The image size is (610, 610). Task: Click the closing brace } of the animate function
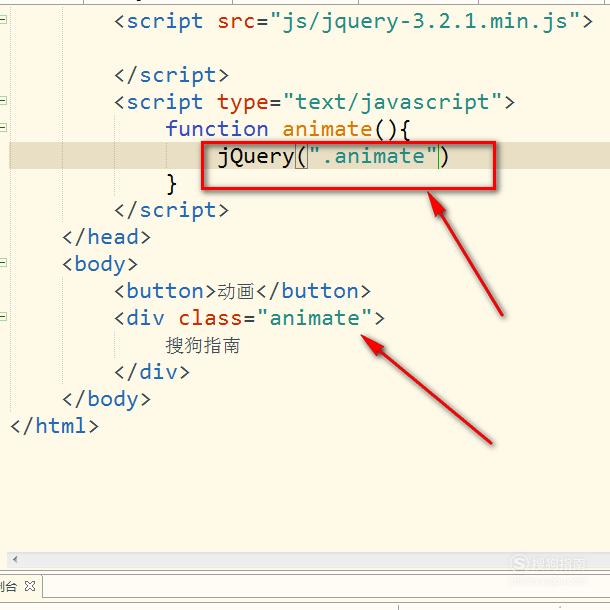coord(172,184)
